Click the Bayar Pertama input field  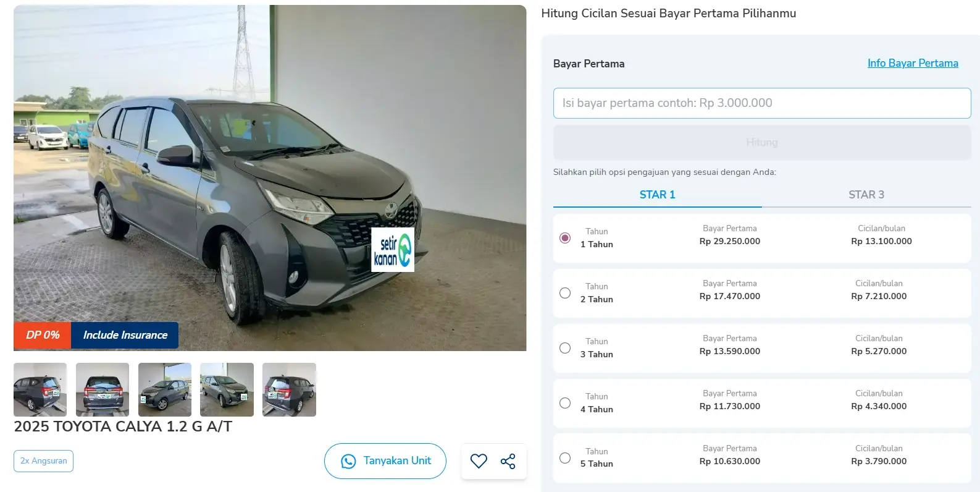(761, 103)
